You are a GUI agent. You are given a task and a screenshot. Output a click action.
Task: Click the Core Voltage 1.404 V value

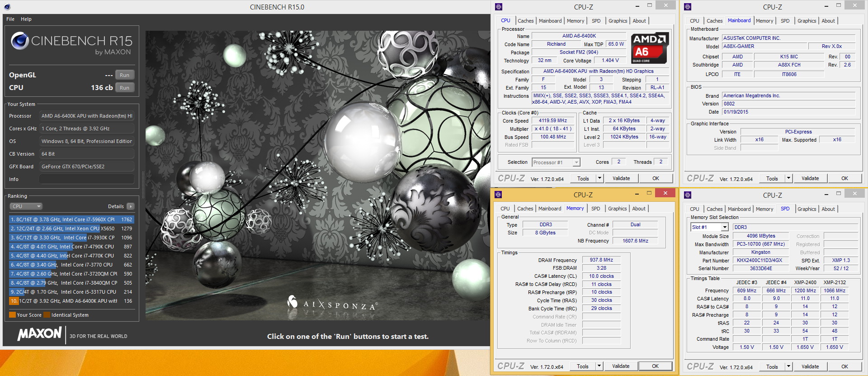(610, 60)
